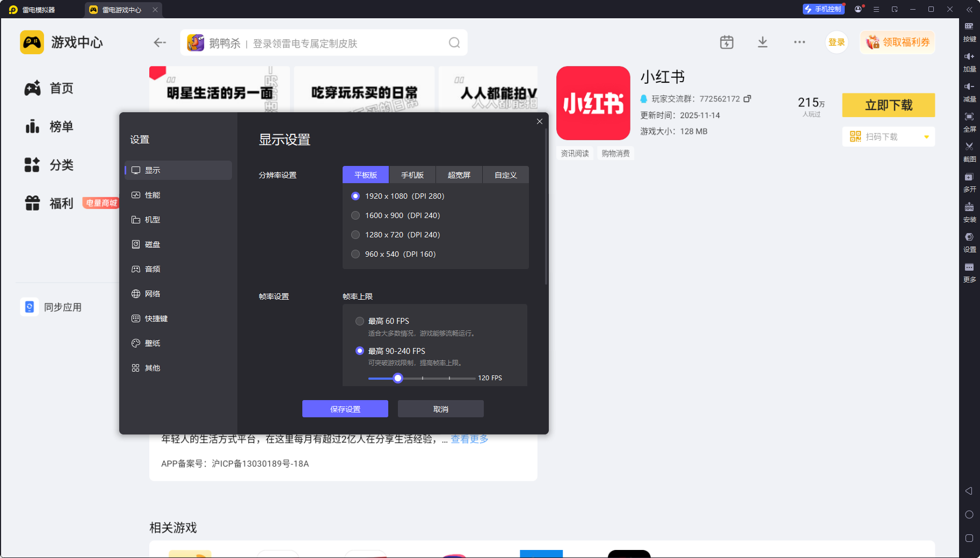Click the 领取福利券 coupon button
Screen dimensions: 980x558
pos(897,42)
